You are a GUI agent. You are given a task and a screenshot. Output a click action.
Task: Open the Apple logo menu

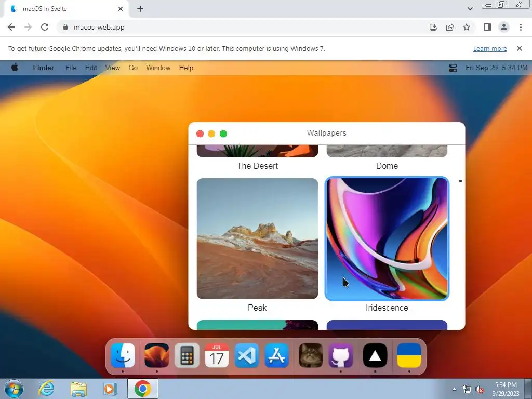pos(15,68)
